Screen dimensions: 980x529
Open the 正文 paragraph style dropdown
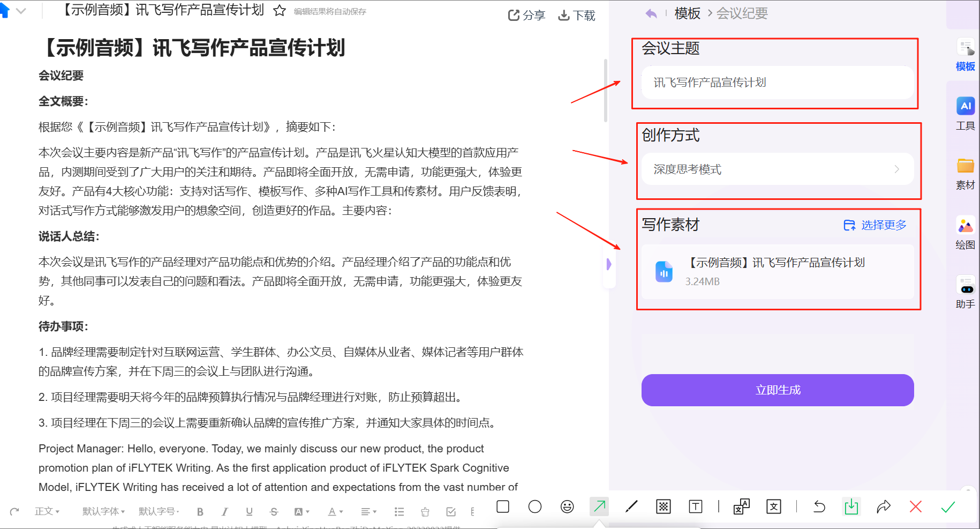47,512
